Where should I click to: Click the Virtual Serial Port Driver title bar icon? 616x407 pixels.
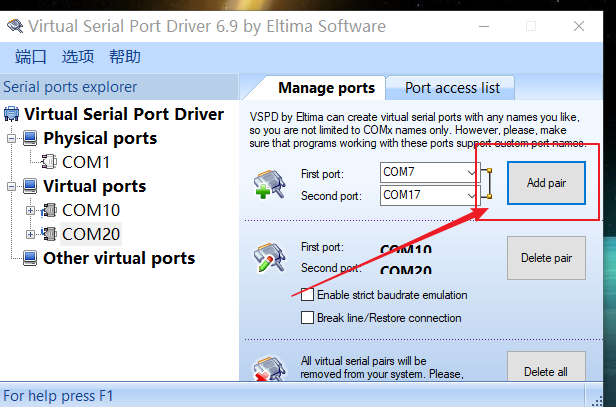click(x=15, y=26)
